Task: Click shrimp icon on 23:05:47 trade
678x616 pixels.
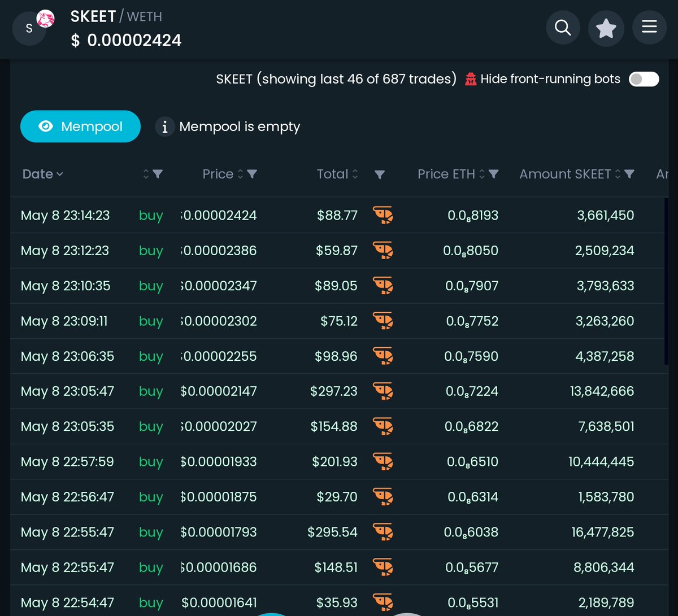Action: (383, 391)
